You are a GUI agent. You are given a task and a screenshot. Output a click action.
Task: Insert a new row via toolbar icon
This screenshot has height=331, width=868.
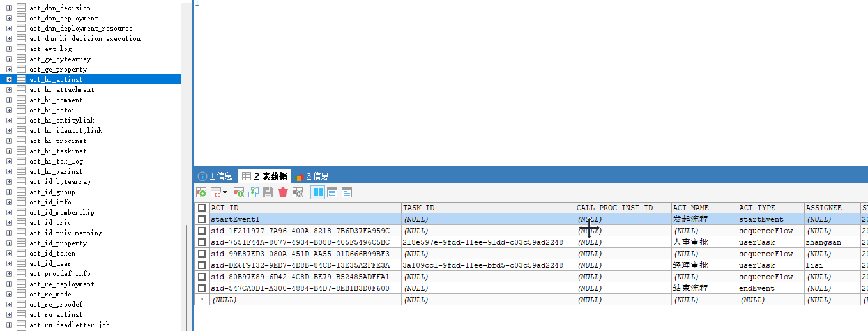point(239,192)
